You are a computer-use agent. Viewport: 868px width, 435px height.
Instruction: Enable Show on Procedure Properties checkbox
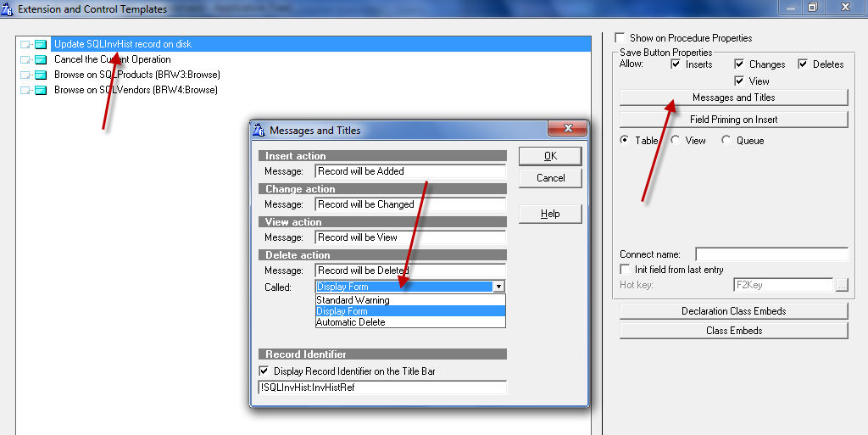[620, 38]
